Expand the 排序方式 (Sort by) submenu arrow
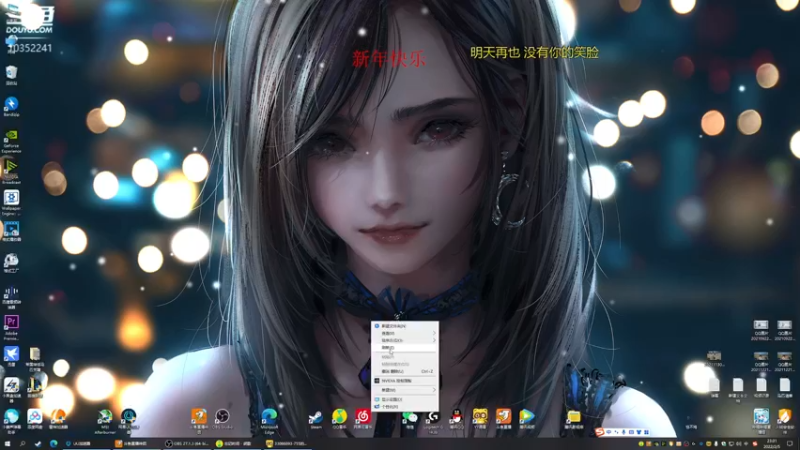 point(434,340)
